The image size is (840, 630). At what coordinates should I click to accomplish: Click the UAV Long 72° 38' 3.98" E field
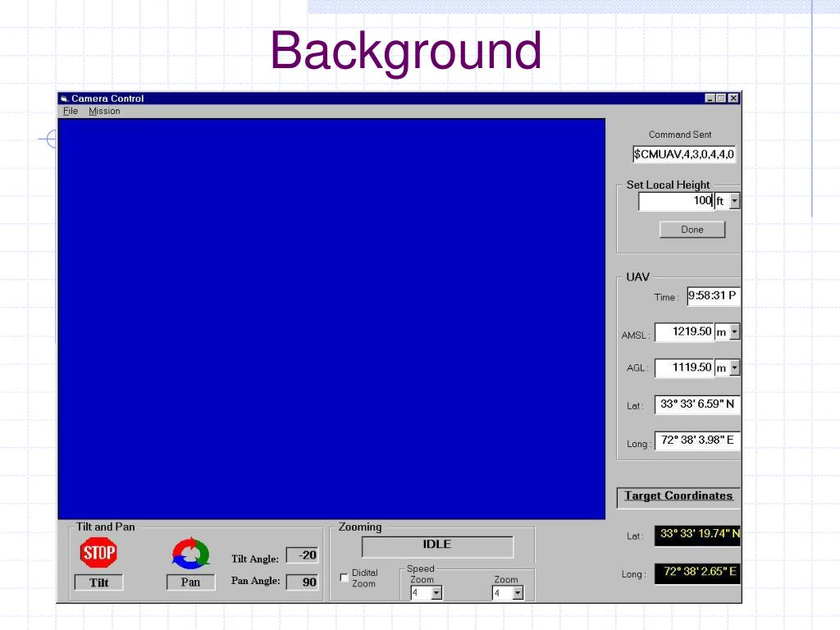pyautogui.click(x=697, y=441)
